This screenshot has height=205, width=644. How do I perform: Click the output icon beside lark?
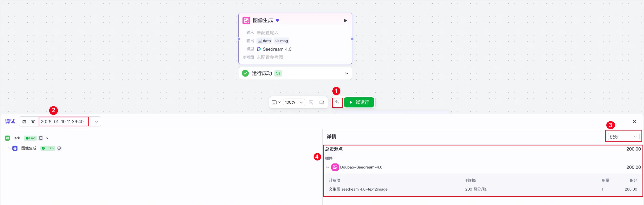(x=41, y=138)
